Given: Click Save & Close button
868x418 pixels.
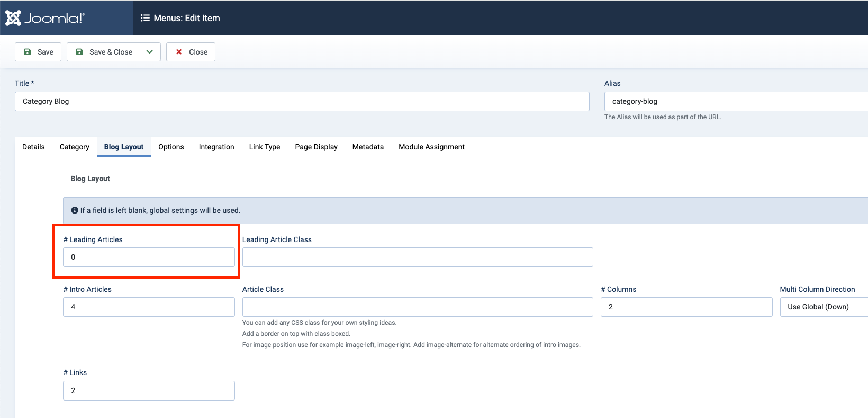Looking at the screenshot, I should (x=103, y=52).
